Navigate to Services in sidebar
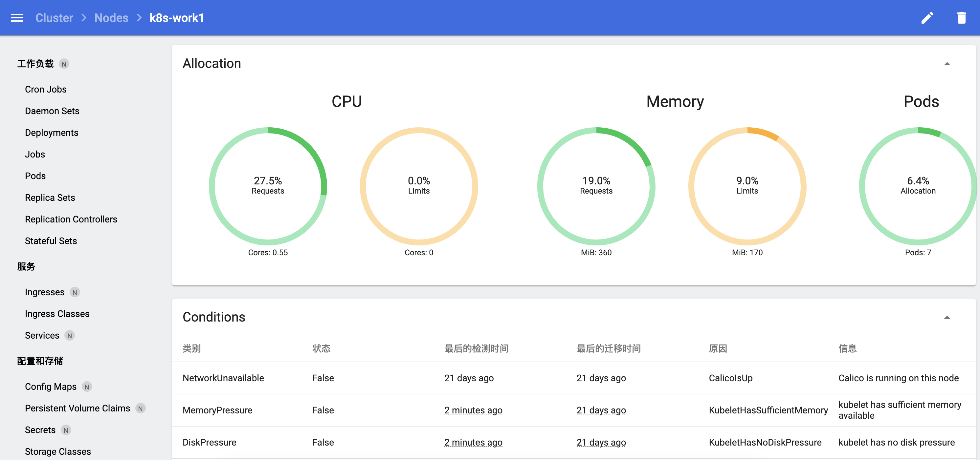The image size is (980, 460). 41,335
